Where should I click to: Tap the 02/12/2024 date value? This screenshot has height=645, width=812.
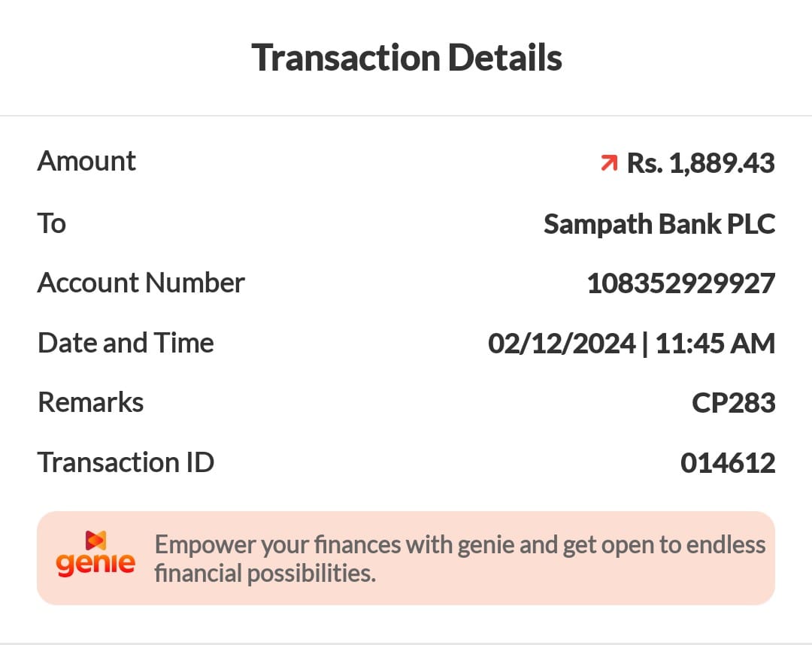point(562,344)
